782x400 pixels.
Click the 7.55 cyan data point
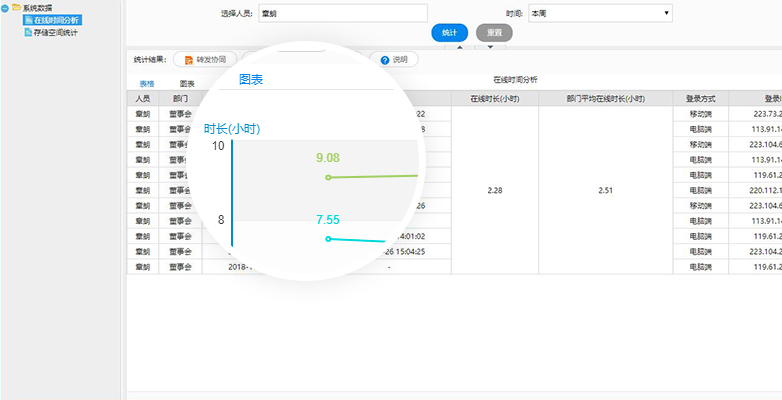point(328,238)
